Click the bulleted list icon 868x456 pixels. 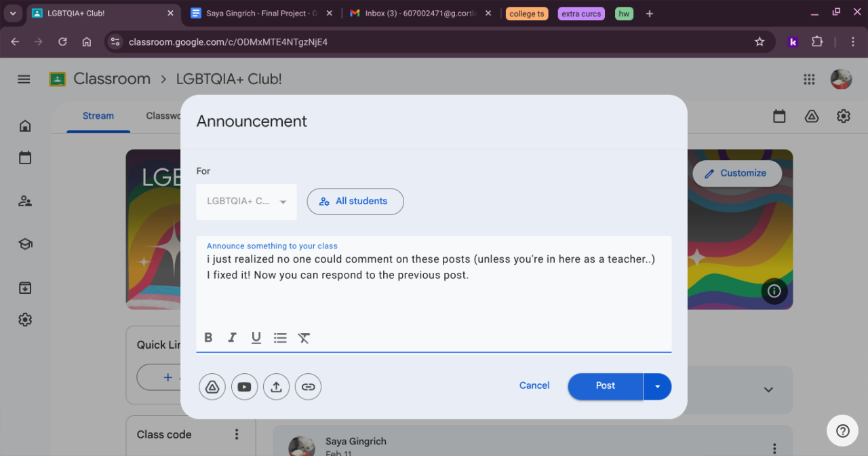tap(280, 338)
